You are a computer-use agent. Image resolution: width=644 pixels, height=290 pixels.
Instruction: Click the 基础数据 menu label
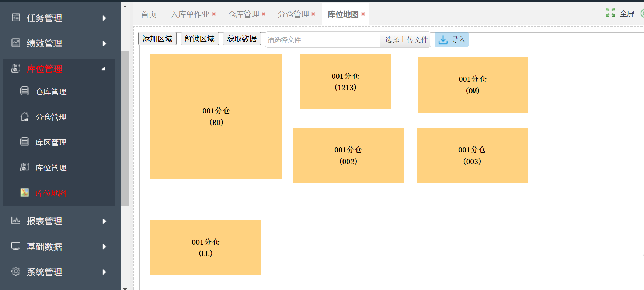point(44,247)
